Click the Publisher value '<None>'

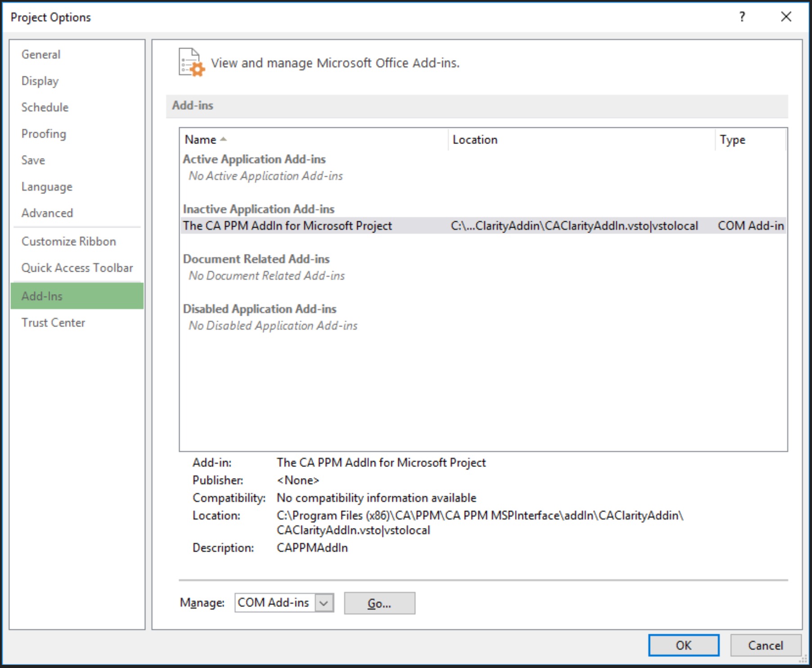click(x=298, y=480)
